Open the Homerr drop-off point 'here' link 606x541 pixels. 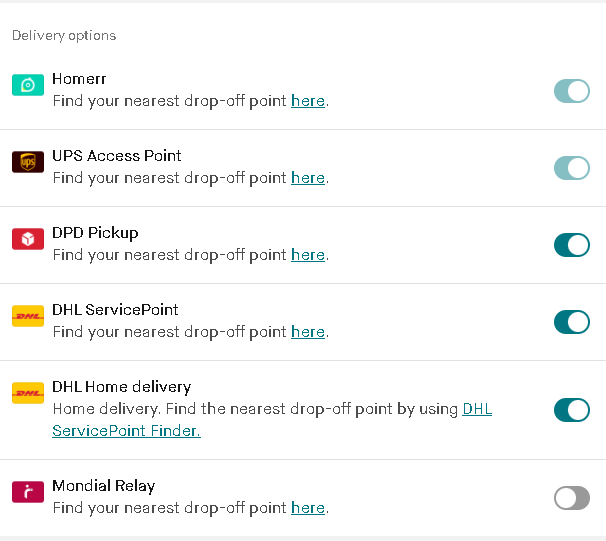point(308,101)
